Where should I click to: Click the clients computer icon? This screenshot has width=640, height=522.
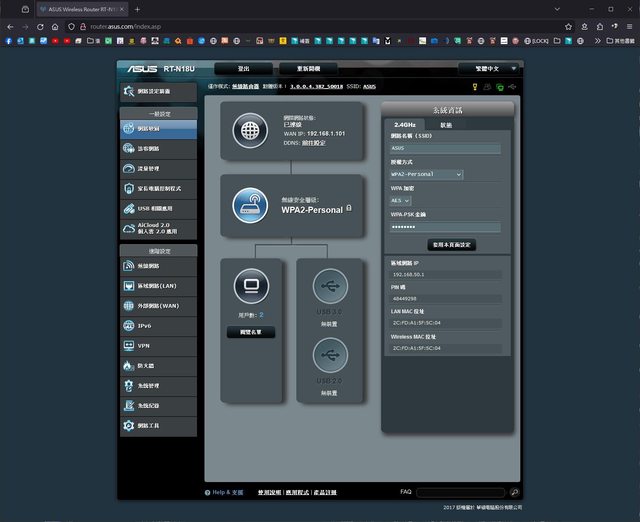click(x=251, y=286)
